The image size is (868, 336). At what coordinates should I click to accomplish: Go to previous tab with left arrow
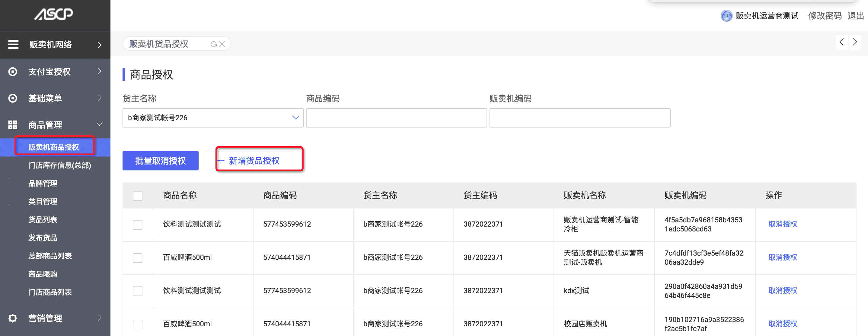pos(842,42)
